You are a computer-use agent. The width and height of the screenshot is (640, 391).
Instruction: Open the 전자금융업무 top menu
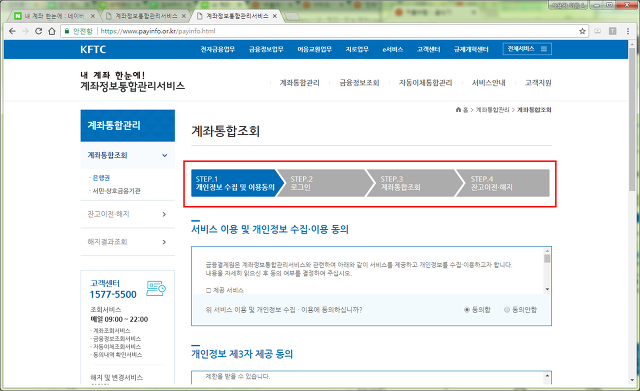point(218,49)
